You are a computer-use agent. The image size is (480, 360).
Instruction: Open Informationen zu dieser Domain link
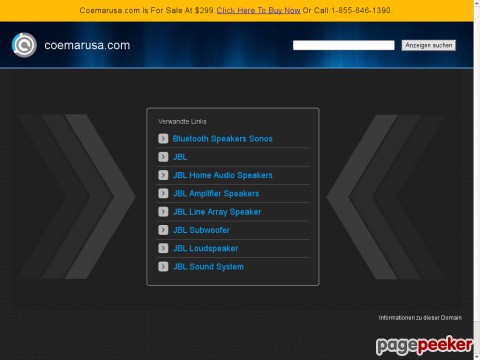tap(420, 318)
